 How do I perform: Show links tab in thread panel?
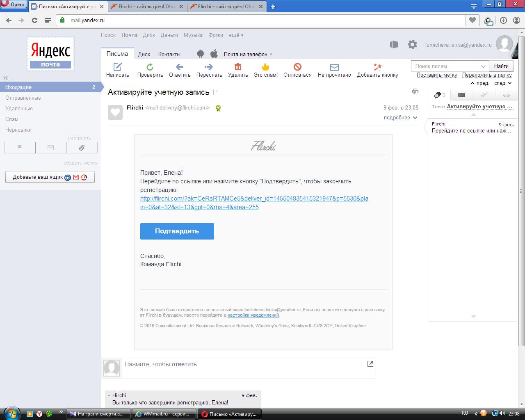click(507, 95)
